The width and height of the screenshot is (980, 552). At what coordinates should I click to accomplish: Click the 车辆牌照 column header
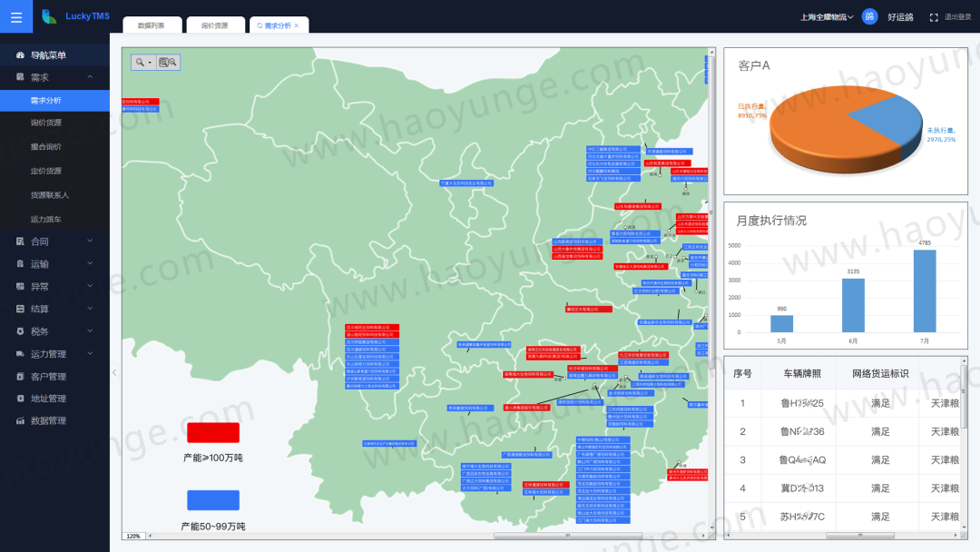(802, 374)
